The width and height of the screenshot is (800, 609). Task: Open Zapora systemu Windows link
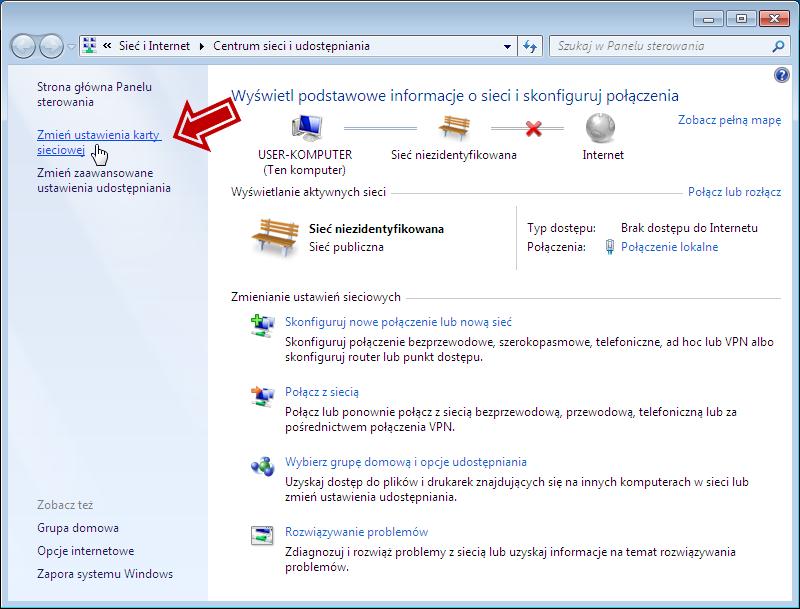105,574
